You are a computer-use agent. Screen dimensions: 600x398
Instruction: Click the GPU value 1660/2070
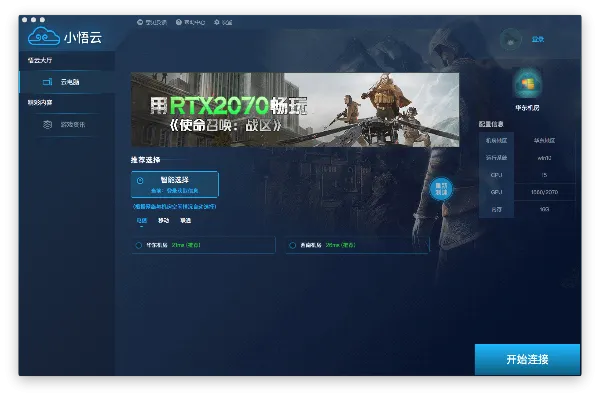coord(544,192)
